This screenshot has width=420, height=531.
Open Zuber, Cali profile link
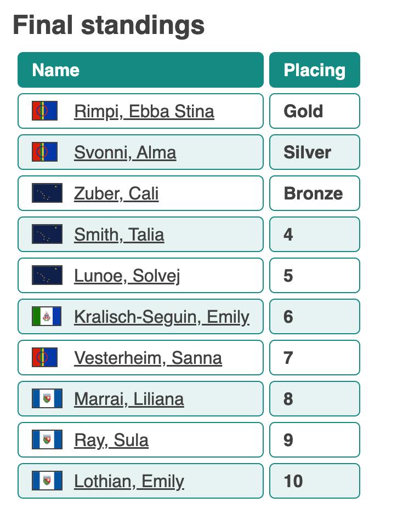[116, 193]
